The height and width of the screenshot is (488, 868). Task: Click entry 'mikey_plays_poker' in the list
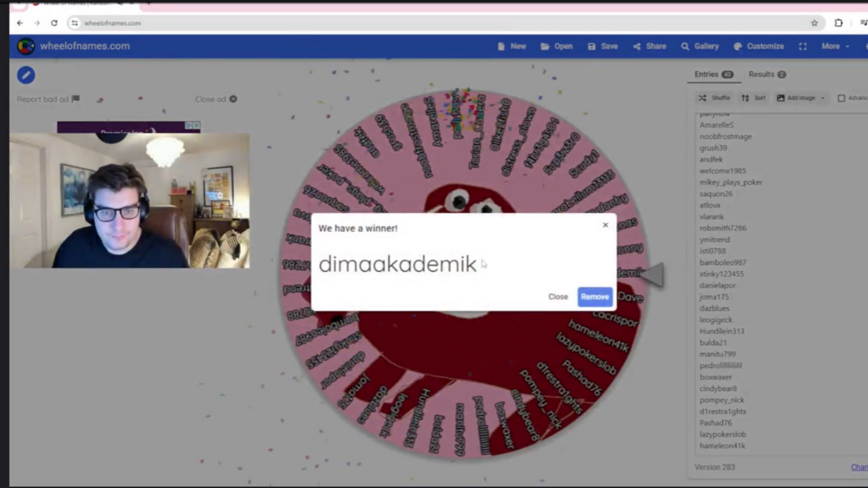tap(731, 182)
